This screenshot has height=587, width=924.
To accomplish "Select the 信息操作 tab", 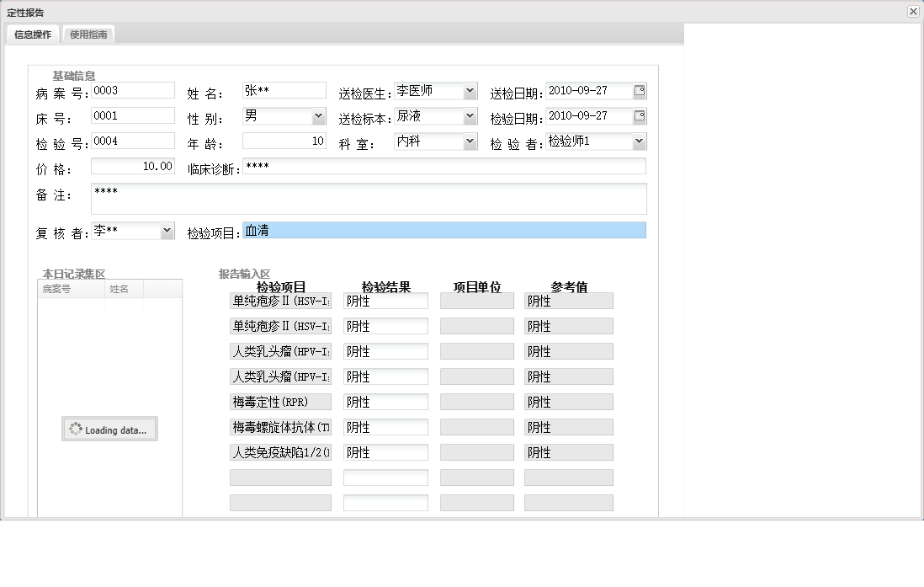I will pyautogui.click(x=31, y=35).
